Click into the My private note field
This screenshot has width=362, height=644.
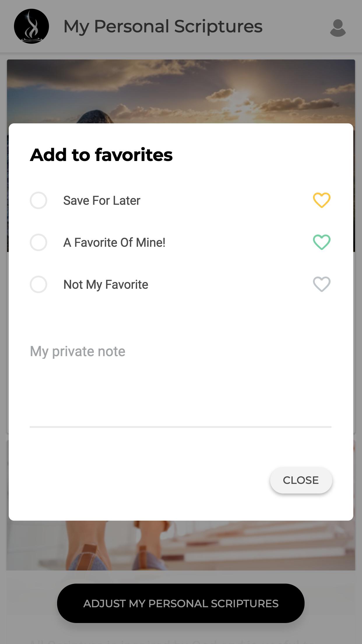click(x=180, y=382)
